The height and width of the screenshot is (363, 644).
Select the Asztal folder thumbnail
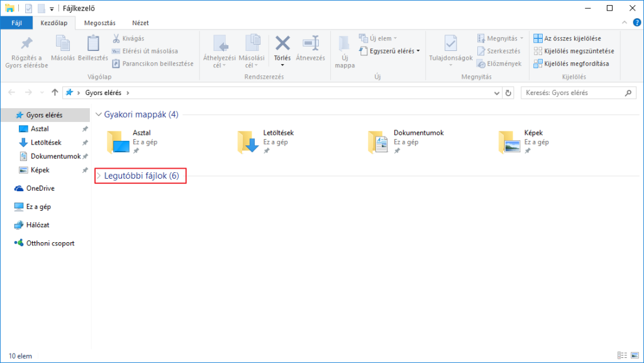118,142
